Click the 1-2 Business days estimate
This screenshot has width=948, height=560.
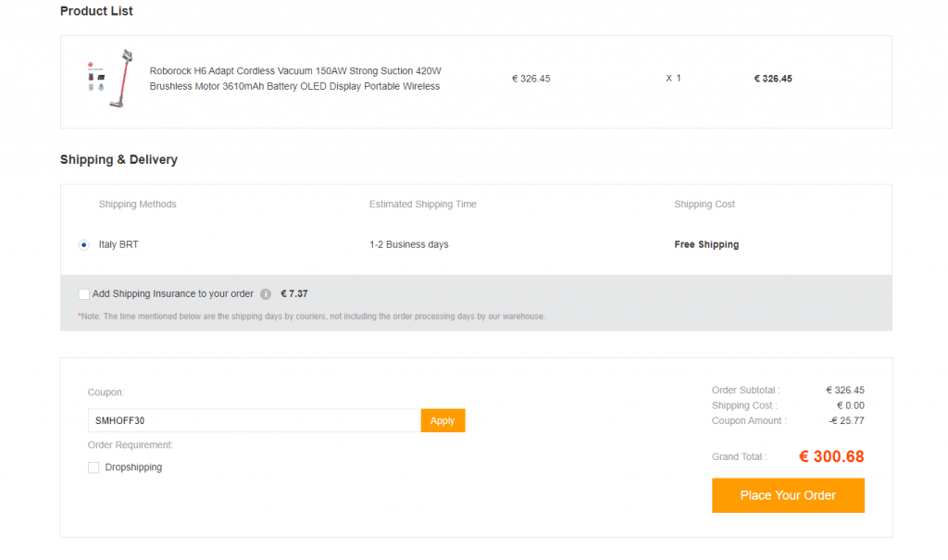[x=408, y=245]
